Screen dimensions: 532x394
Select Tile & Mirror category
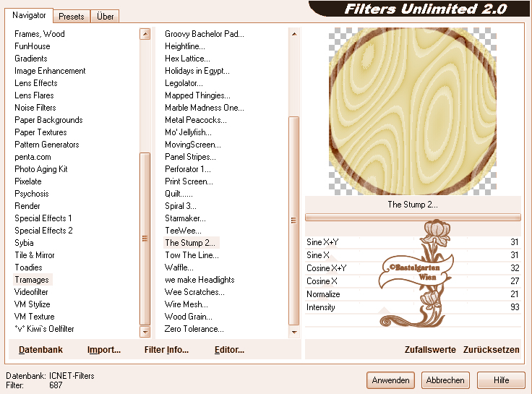[35, 255]
